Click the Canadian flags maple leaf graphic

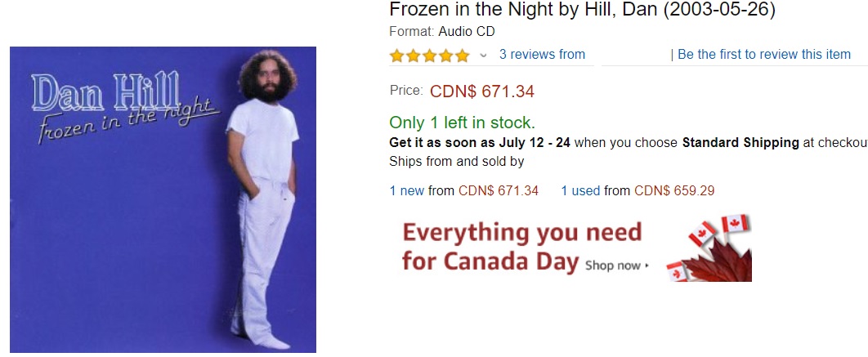tap(709, 248)
